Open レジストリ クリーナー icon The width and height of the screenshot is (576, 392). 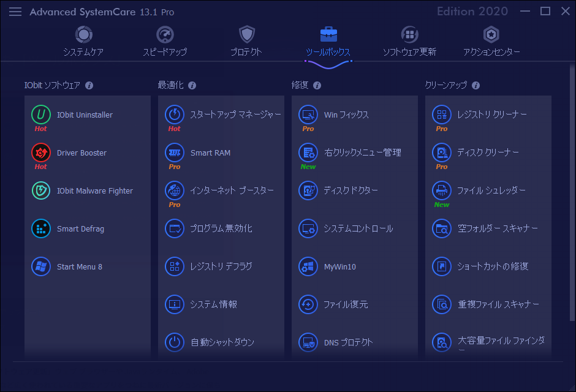point(442,115)
